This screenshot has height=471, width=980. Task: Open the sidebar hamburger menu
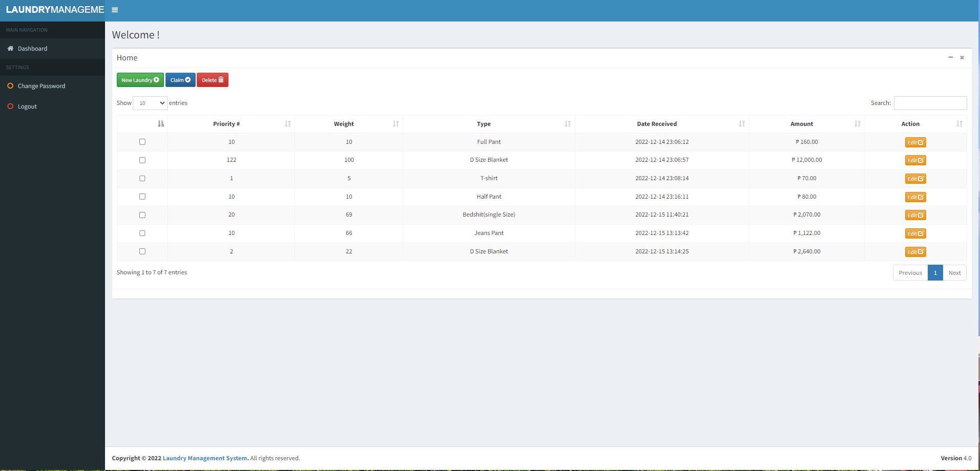point(114,9)
